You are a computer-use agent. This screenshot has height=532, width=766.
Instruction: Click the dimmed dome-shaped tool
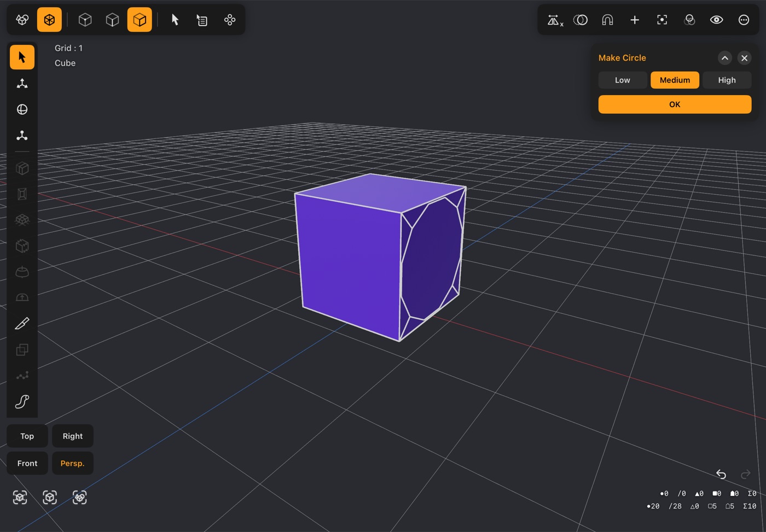tap(22, 272)
